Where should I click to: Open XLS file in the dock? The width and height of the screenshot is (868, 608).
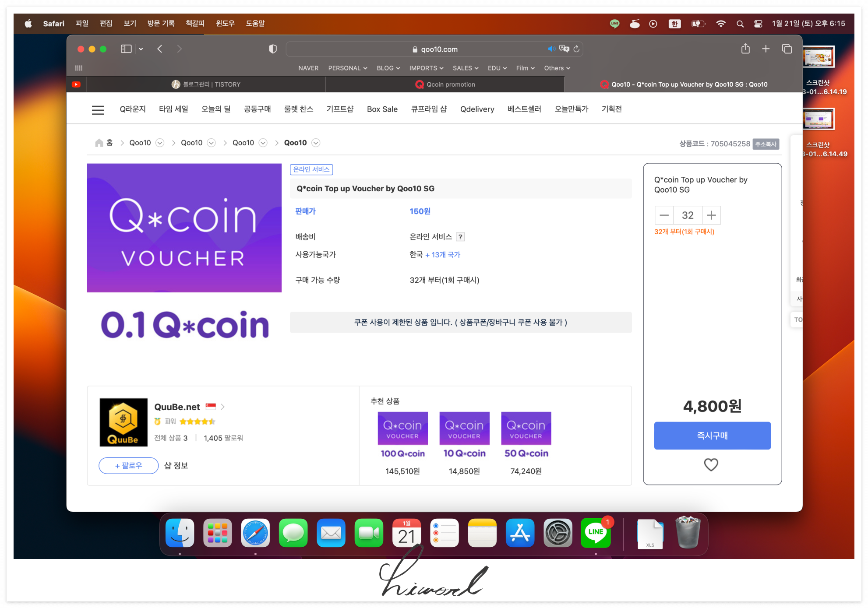pos(650,533)
